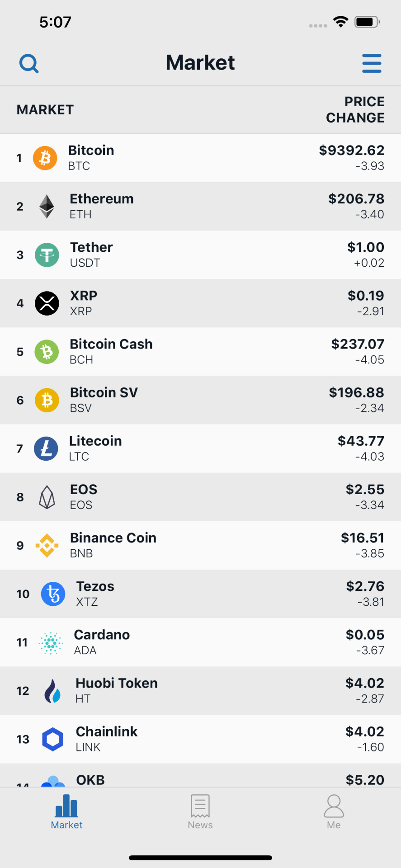Tap the search magnifier icon
This screenshot has height=868, width=401.
[x=29, y=63]
